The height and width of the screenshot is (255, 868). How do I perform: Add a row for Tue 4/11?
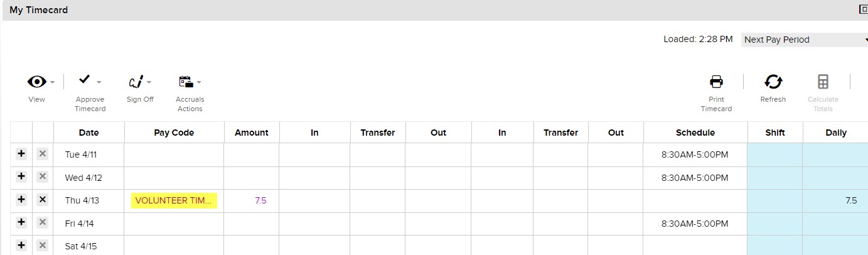pos(21,154)
